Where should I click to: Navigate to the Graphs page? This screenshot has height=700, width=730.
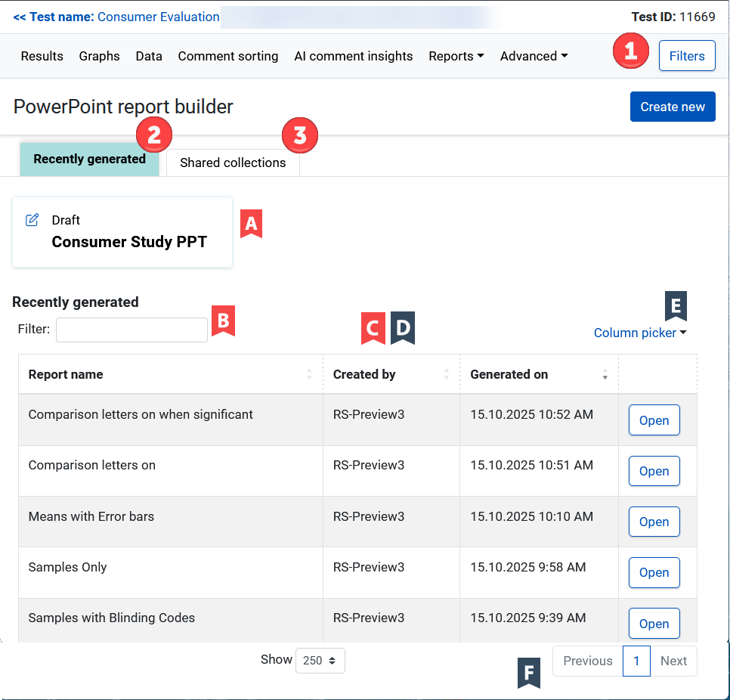pyautogui.click(x=99, y=56)
